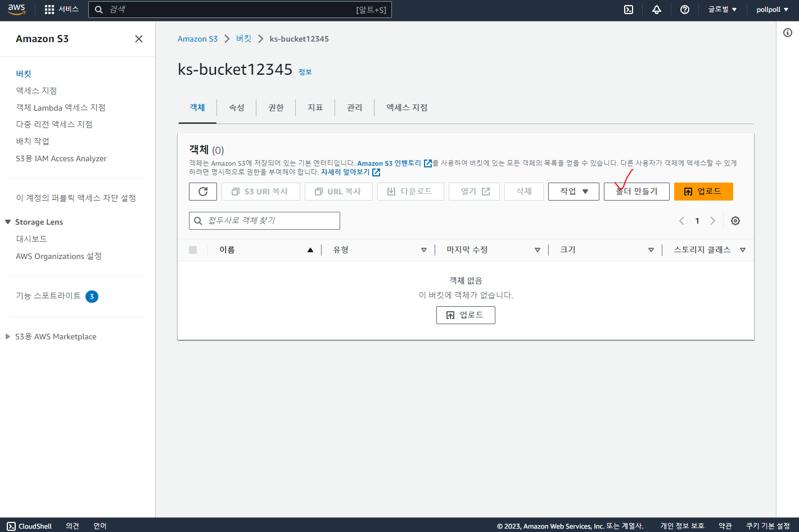This screenshot has width=799, height=532.
Task: Open the 서비스 grid menu
Action: pyautogui.click(x=61, y=10)
